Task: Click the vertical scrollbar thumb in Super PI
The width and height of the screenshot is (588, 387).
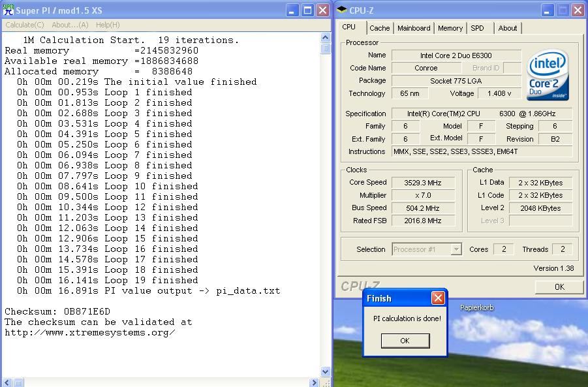Action: [x=325, y=49]
